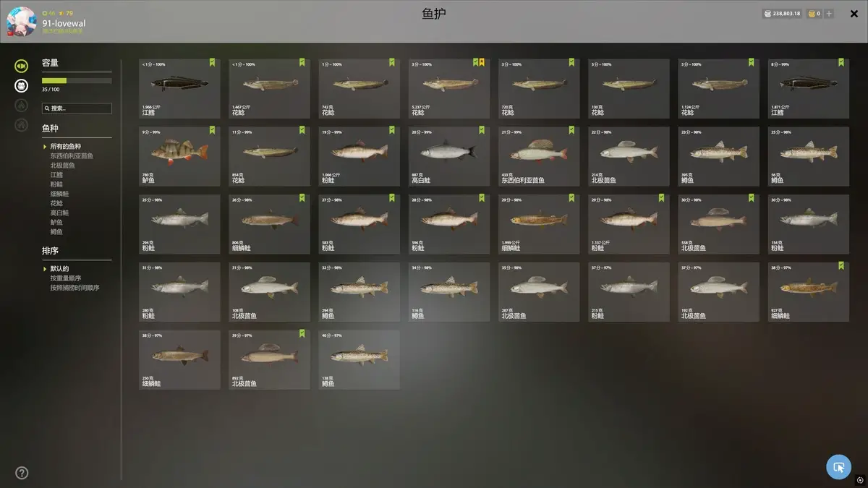
Task: Select default sorting (默认的)
Action: 59,269
